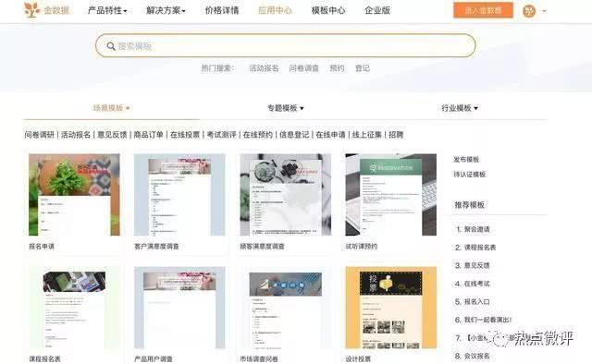592x364 pixels.
Task: Filter by 问卷调研 category
Action: point(39,135)
